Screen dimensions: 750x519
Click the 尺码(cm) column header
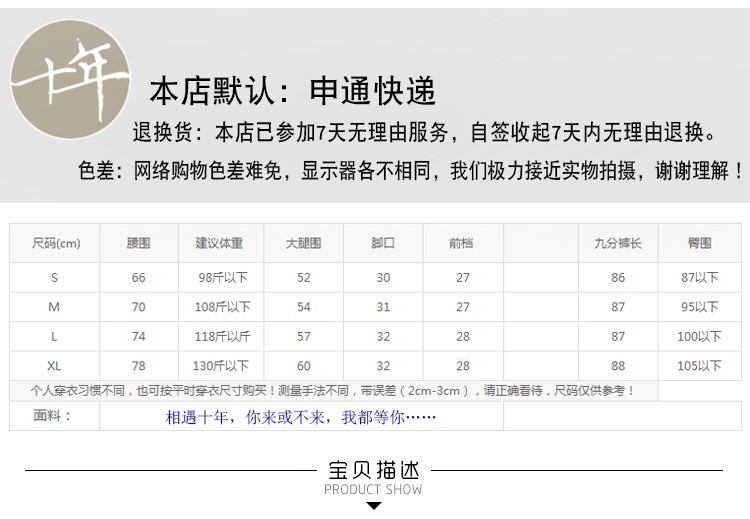click(56, 243)
